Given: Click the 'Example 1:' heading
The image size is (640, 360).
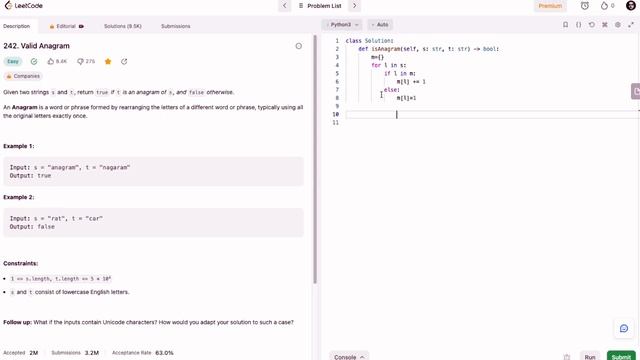Looking at the screenshot, I should tap(19, 146).
